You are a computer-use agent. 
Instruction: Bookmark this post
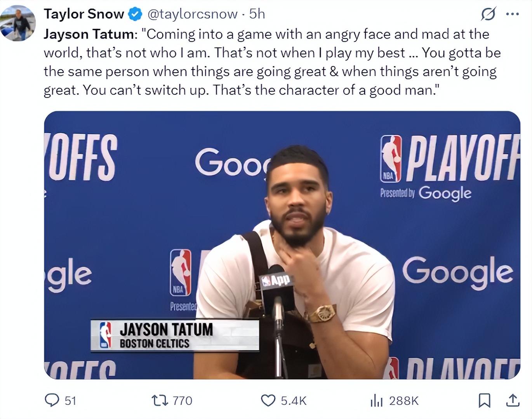pos(484,400)
